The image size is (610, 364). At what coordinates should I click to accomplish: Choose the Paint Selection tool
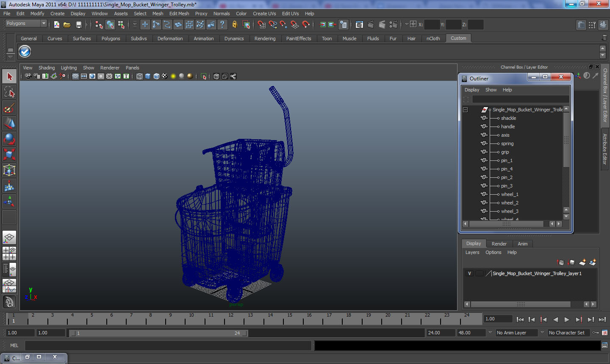pyautogui.click(x=9, y=108)
